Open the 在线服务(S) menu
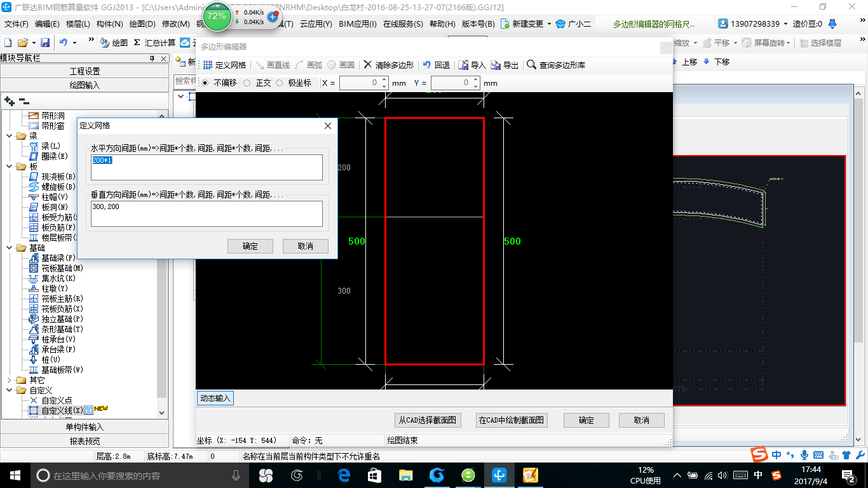 click(403, 24)
